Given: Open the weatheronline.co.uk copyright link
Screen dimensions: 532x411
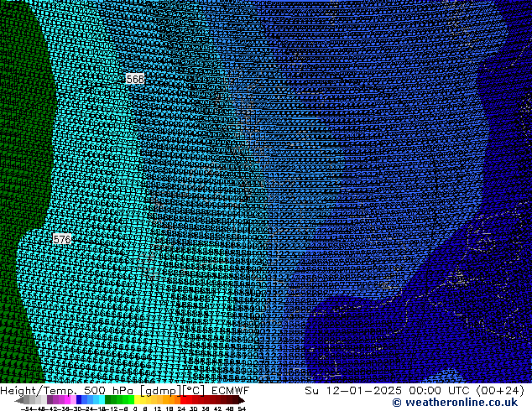Looking at the screenshot, I should pos(455,403).
